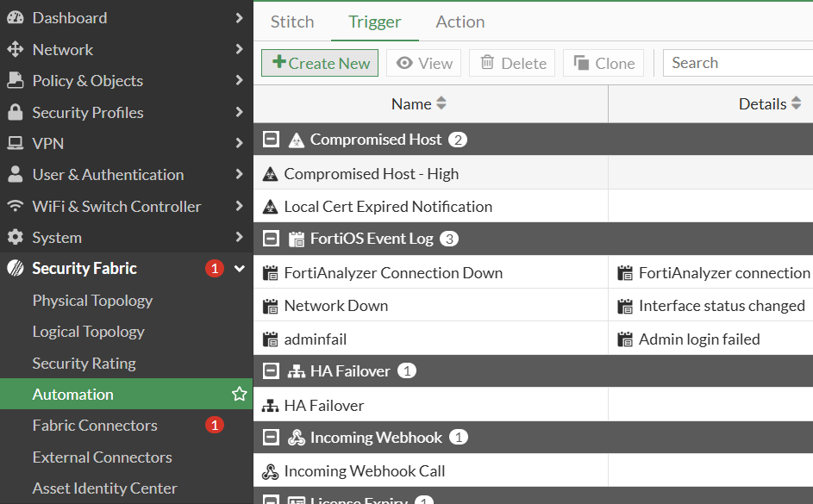Viewport: 813px width, 504px height.
Task: Click the icon next to Admin login failed
Action: tap(625, 339)
